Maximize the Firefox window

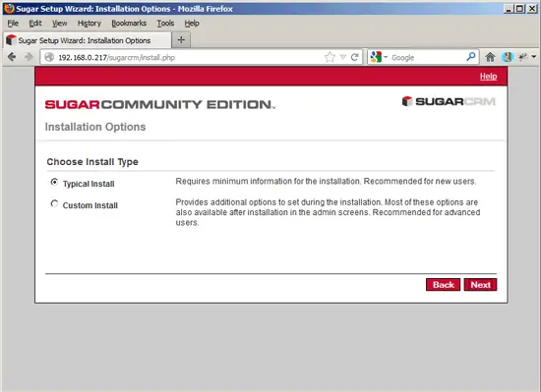(519, 9)
